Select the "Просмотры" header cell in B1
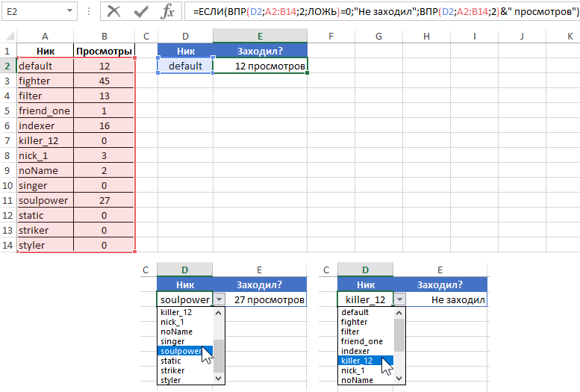 105,51
